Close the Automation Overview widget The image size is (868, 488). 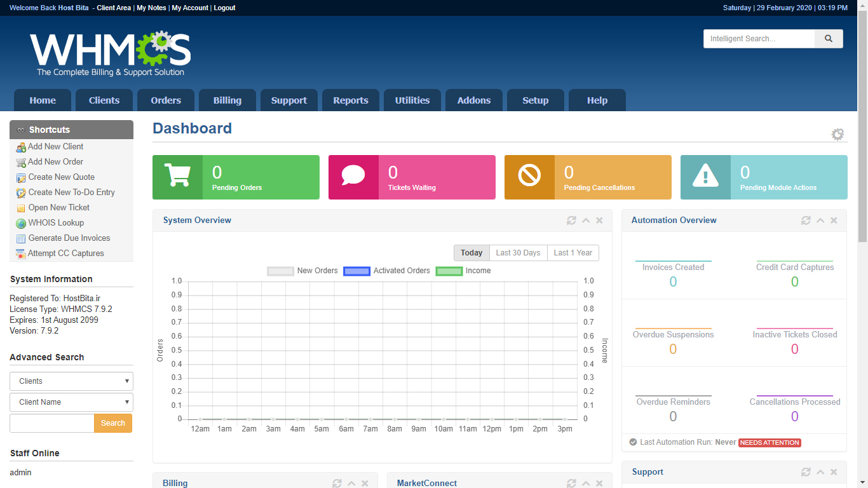click(834, 220)
